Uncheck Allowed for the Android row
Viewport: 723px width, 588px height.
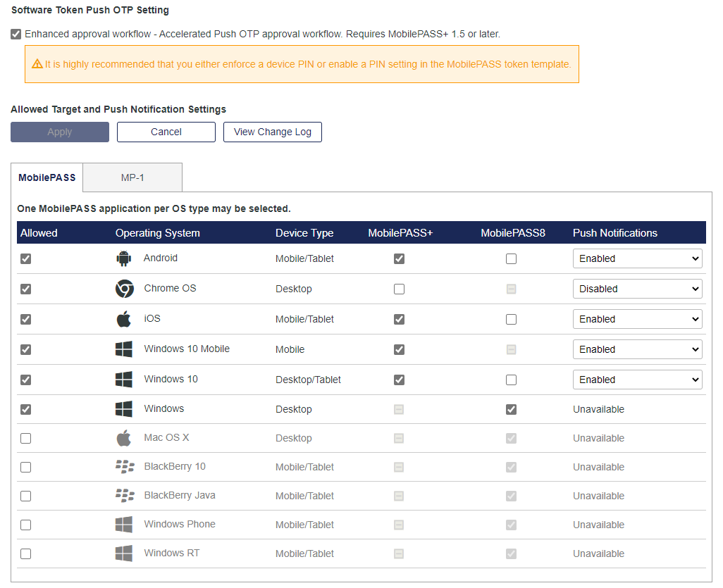pyautogui.click(x=26, y=258)
